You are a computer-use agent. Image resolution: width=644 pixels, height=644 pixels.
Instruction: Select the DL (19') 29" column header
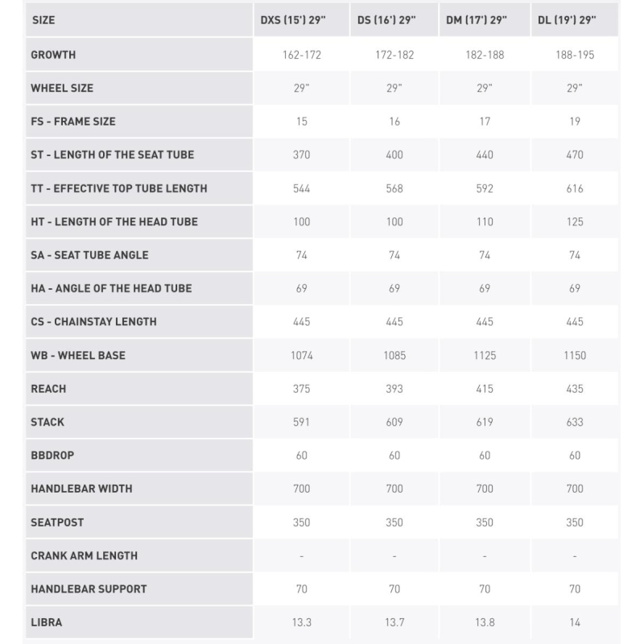(567, 19)
